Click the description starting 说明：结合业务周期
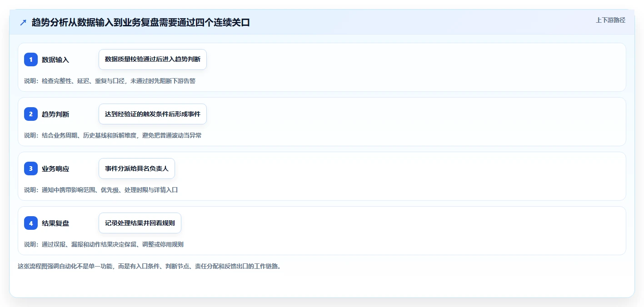The image size is (644, 307). (x=113, y=135)
